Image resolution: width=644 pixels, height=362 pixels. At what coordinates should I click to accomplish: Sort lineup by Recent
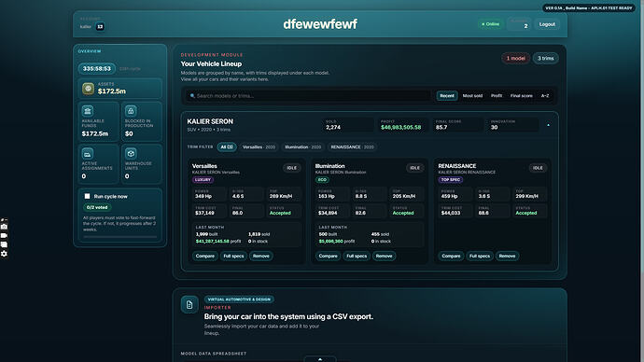pyautogui.click(x=447, y=95)
